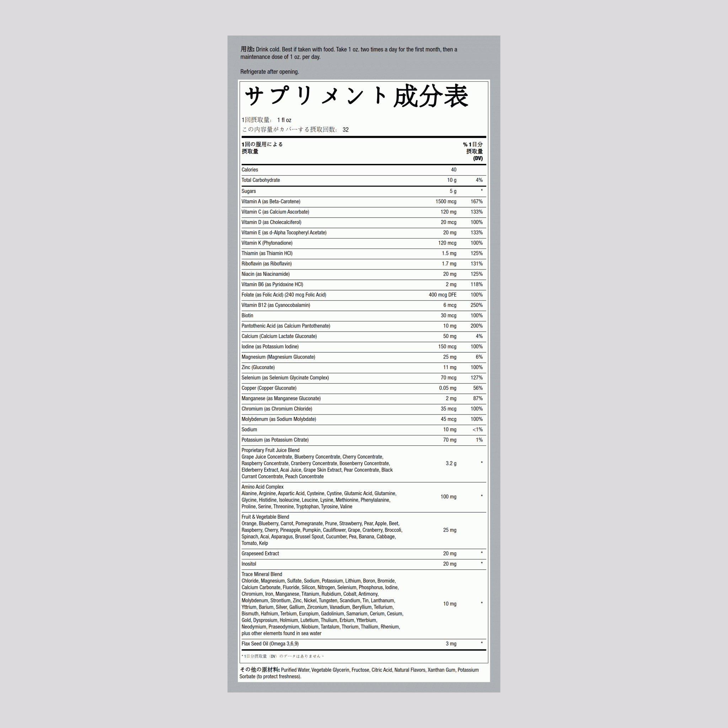Click the 'Biotin' row label
This screenshot has width=728, height=728.
coord(247,315)
